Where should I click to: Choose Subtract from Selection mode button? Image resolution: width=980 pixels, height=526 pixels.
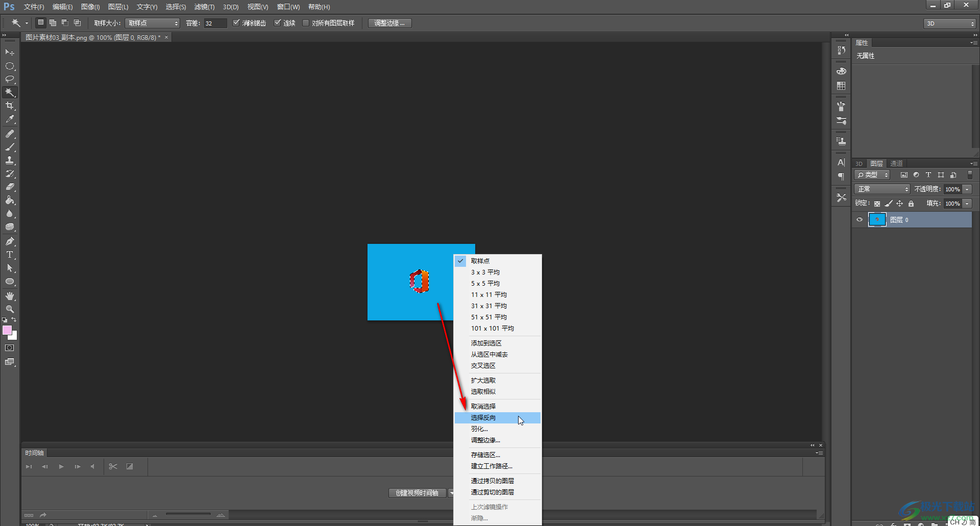(65, 23)
